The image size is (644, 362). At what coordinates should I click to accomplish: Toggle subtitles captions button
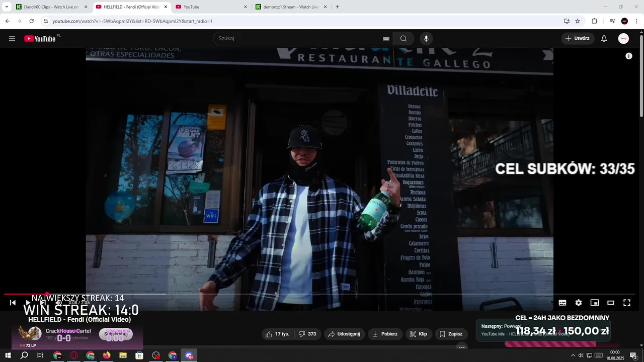562,303
